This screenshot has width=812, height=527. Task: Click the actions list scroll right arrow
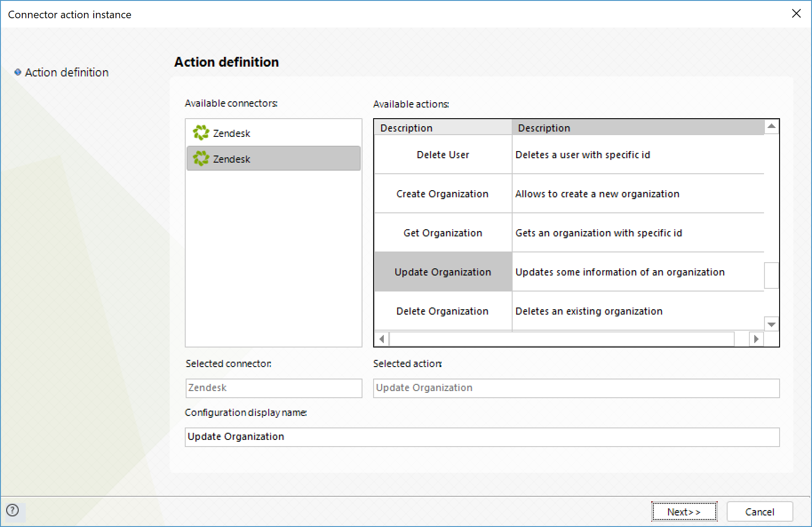pos(756,339)
